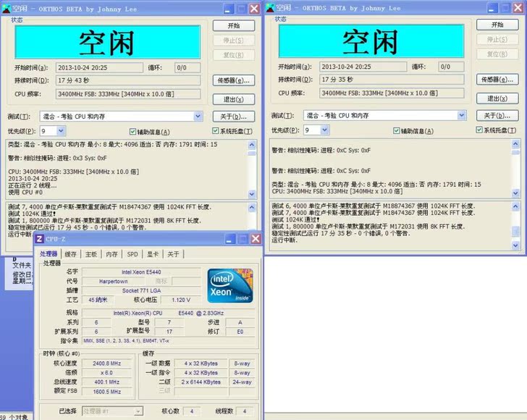The height and width of the screenshot is (420, 527).
Task: Close the CPU-Z window
Action: point(255,238)
